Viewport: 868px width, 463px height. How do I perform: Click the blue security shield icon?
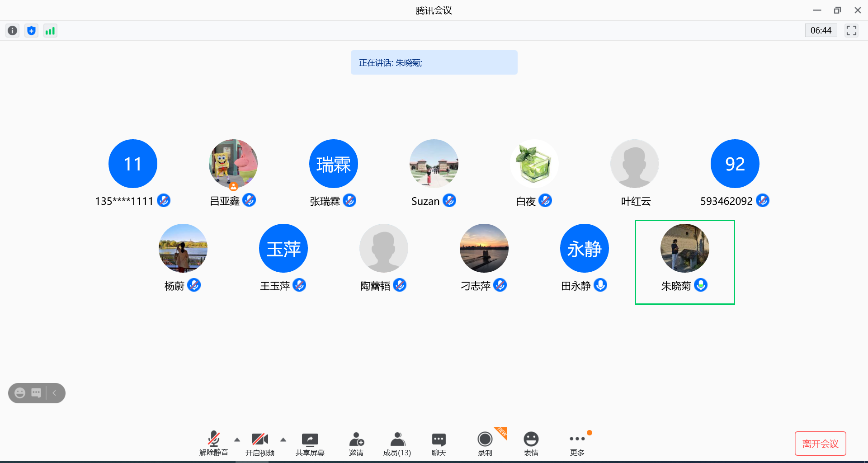click(x=31, y=31)
